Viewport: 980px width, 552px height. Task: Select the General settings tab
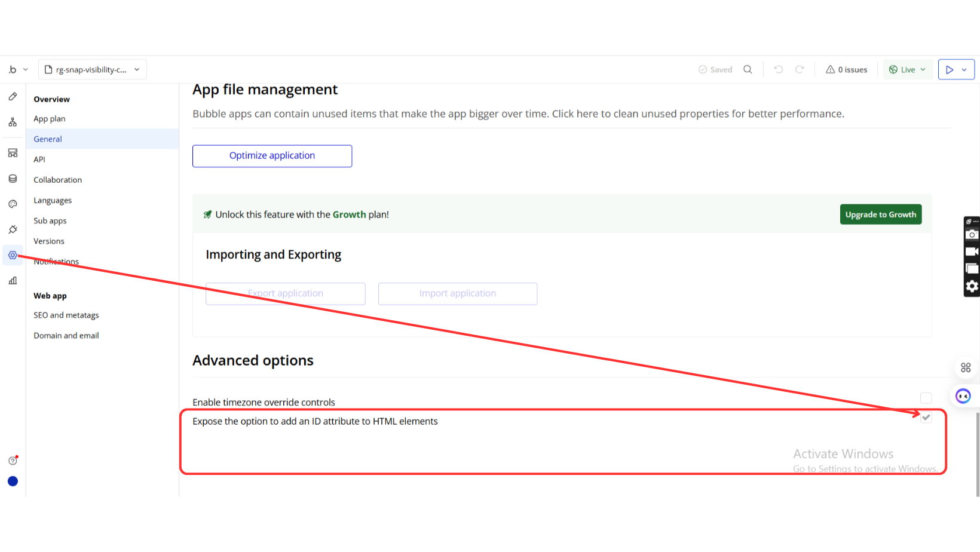coord(102,139)
